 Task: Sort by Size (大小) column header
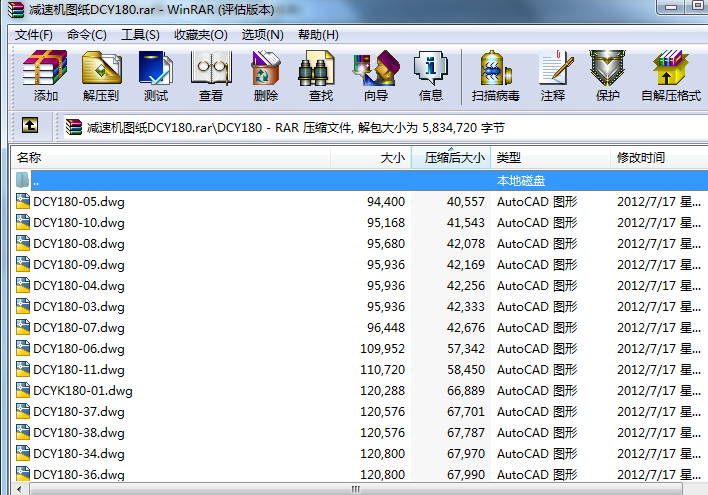(371, 158)
